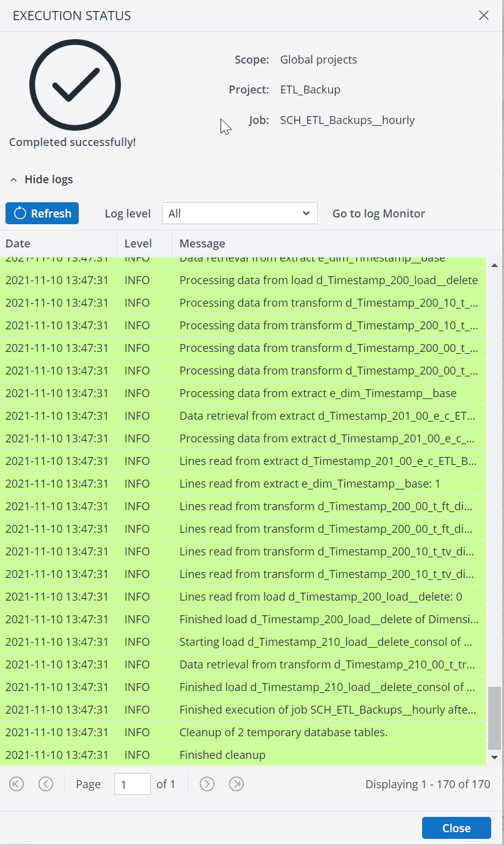Click the scope value Global projects
Image resolution: width=504 pixels, height=845 pixels.
coord(319,60)
